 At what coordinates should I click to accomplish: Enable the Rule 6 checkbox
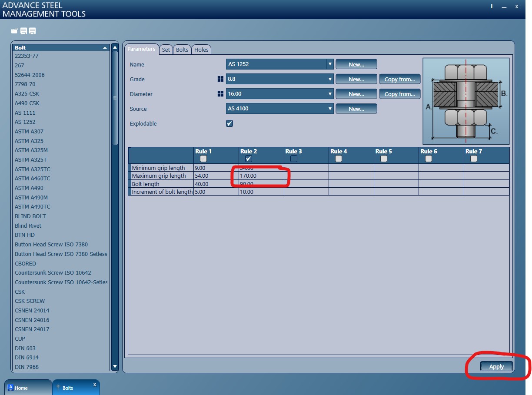tap(429, 159)
